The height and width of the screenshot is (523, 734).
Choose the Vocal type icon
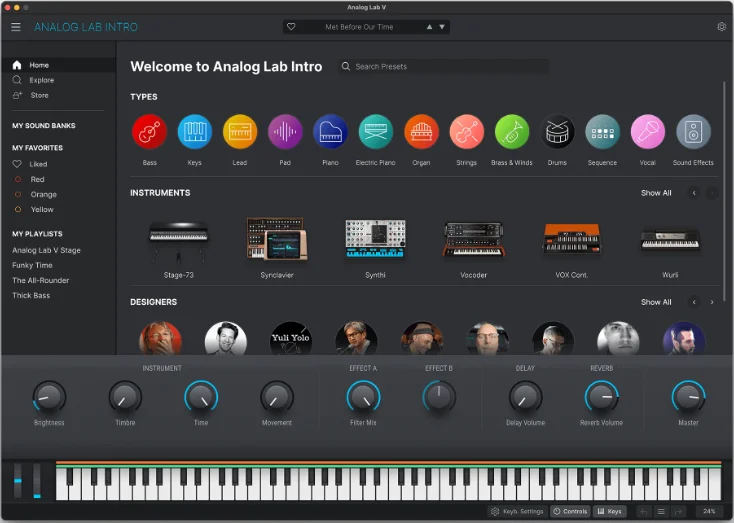[x=648, y=132]
